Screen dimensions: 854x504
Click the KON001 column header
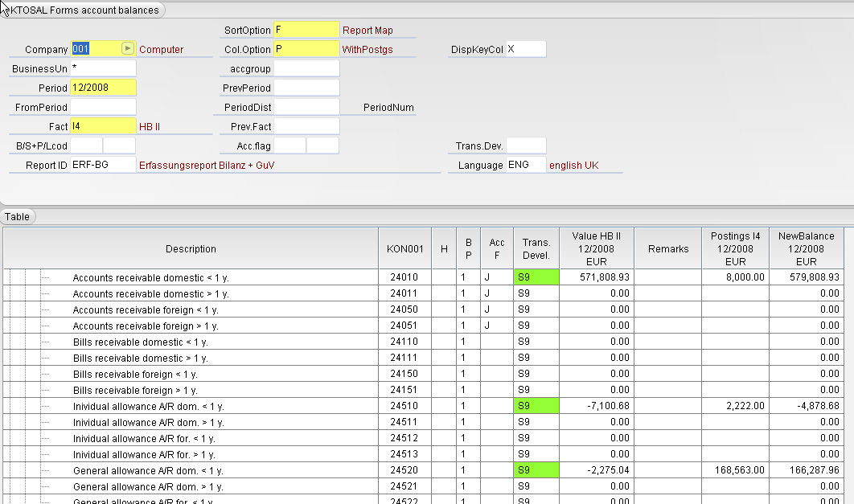click(x=404, y=249)
